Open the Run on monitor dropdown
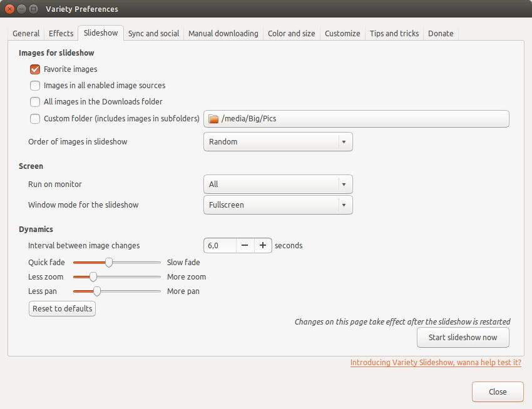Screen dimensions: 532x409 [x=278, y=184]
